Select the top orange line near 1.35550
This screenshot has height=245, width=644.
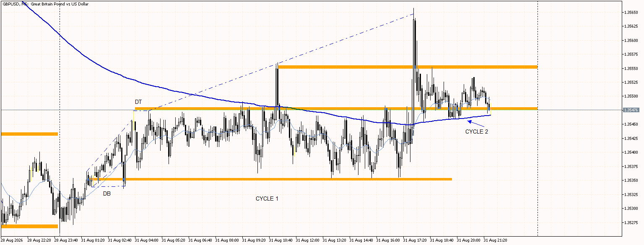click(x=408, y=67)
